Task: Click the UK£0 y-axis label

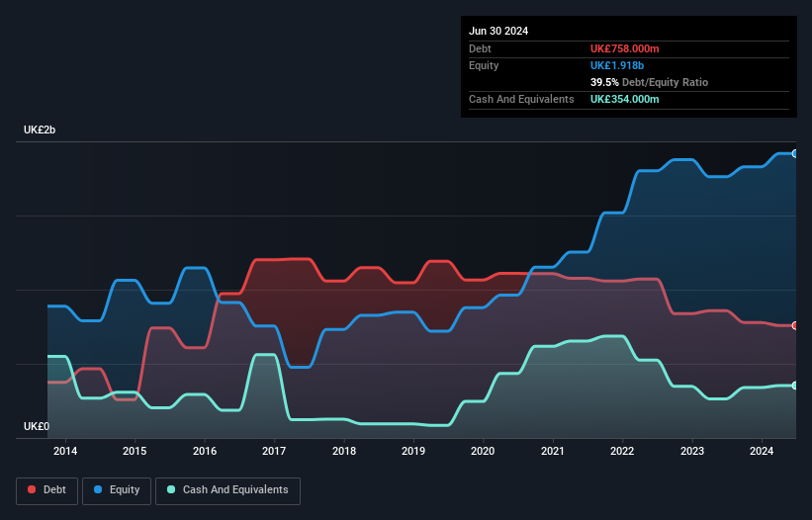Action: pos(37,426)
